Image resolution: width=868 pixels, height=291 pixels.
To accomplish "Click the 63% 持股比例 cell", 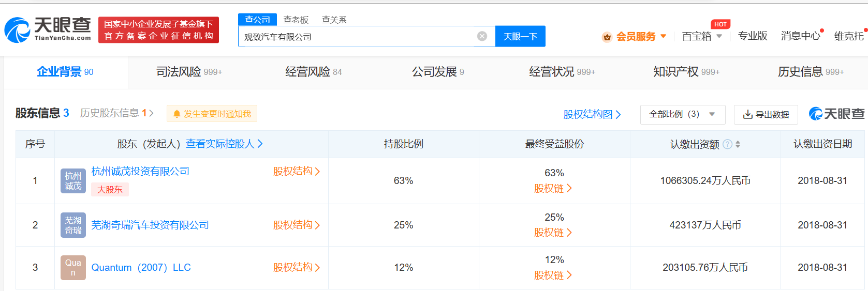I will (x=403, y=180).
